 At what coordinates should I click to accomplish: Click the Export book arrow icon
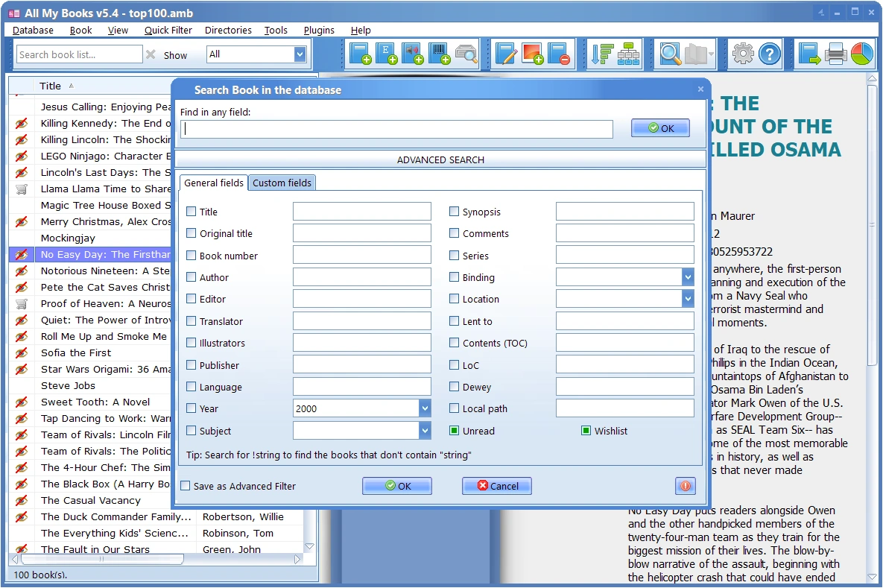click(x=809, y=54)
